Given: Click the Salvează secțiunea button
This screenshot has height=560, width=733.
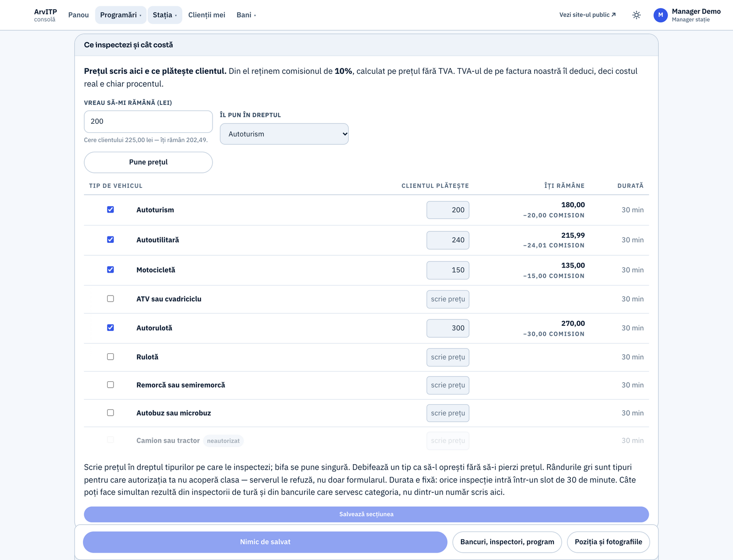Looking at the screenshot, I should click(366, 514).
